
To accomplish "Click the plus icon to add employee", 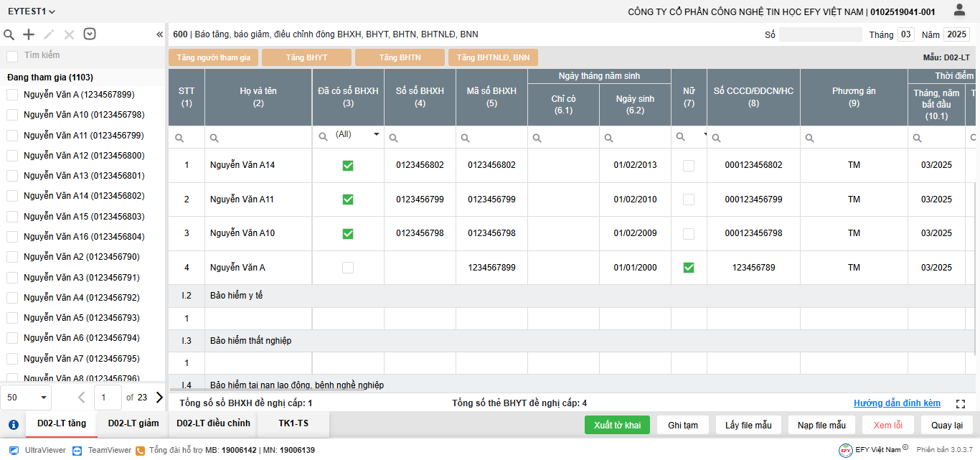I will click(29, 34).
